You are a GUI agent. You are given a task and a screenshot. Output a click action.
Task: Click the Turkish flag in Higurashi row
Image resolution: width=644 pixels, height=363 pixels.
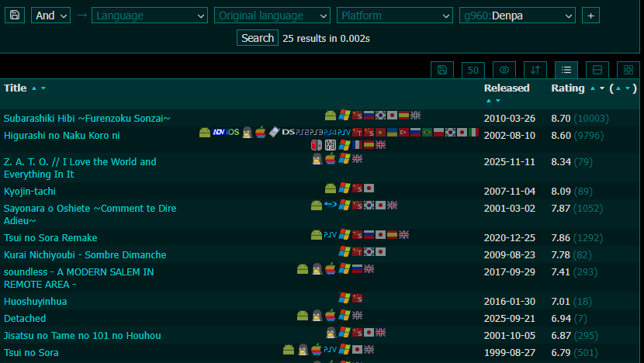click(x=404, y=132)
